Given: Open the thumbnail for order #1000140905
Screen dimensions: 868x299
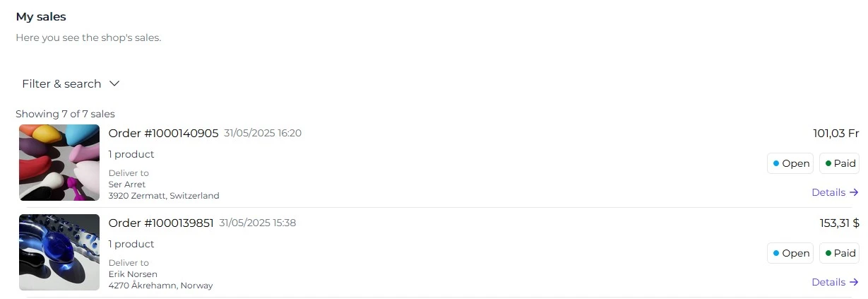Looking at the screenshot, I should point(59,163).
